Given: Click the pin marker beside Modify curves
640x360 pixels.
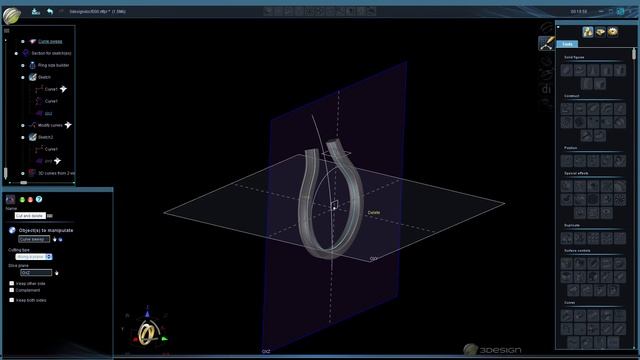Looking at the screenshot, I should click(68, 125).
